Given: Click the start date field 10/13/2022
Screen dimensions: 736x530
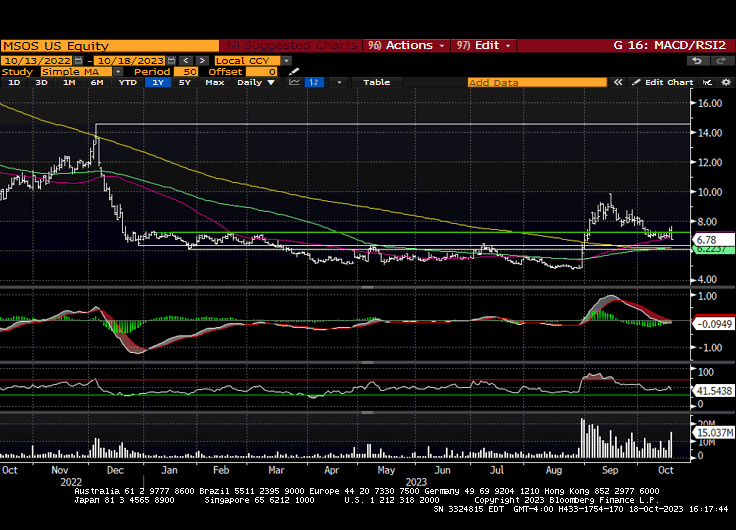Looking at the screenshot, I should point(37,61).
